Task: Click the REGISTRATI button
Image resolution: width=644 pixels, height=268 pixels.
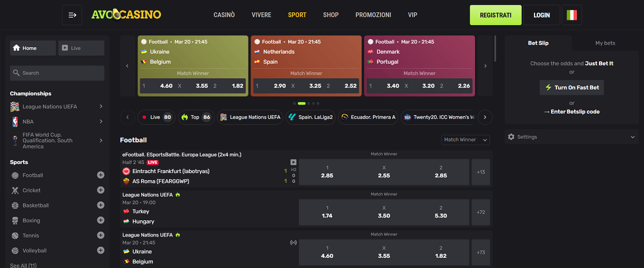Action: click(495, 15)
